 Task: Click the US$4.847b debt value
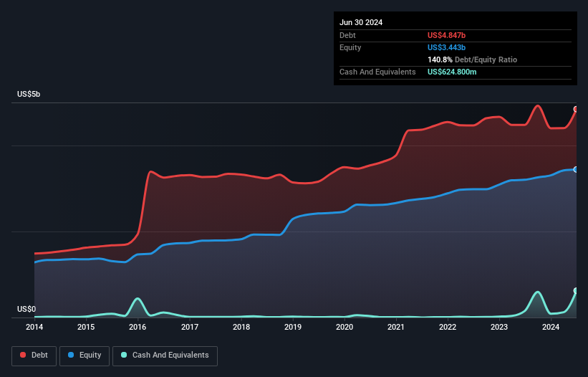(x=446, y=35)
